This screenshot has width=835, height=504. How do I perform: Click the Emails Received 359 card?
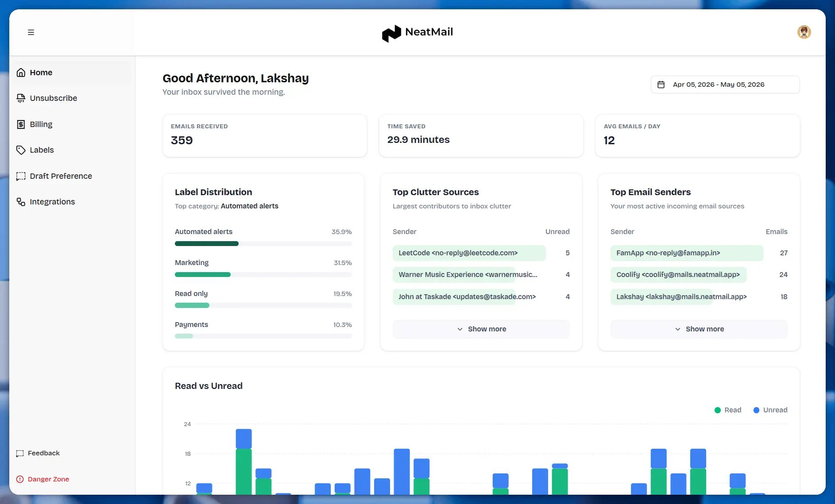265,135
